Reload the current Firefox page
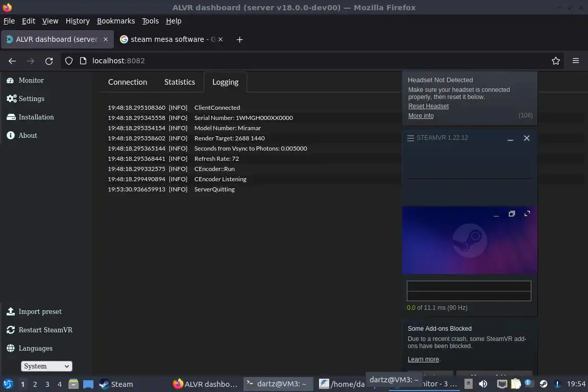 49,61
